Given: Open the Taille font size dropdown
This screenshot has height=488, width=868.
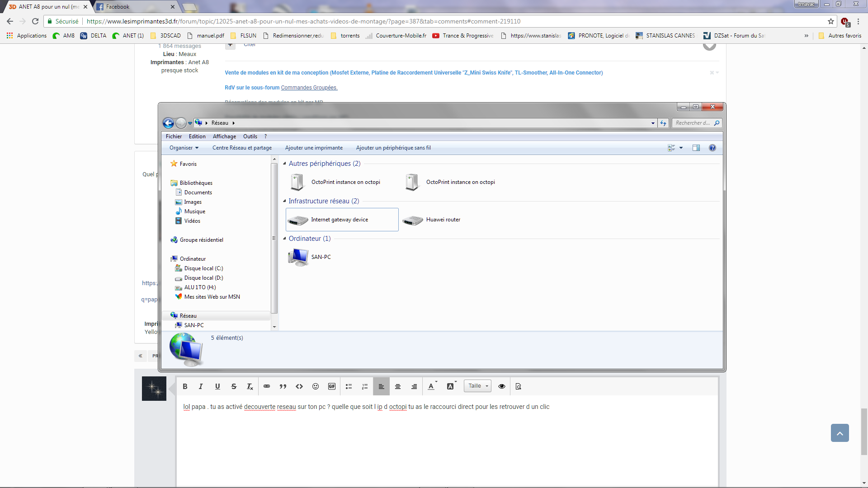Looking at the screenshot, I should point(478,386).
